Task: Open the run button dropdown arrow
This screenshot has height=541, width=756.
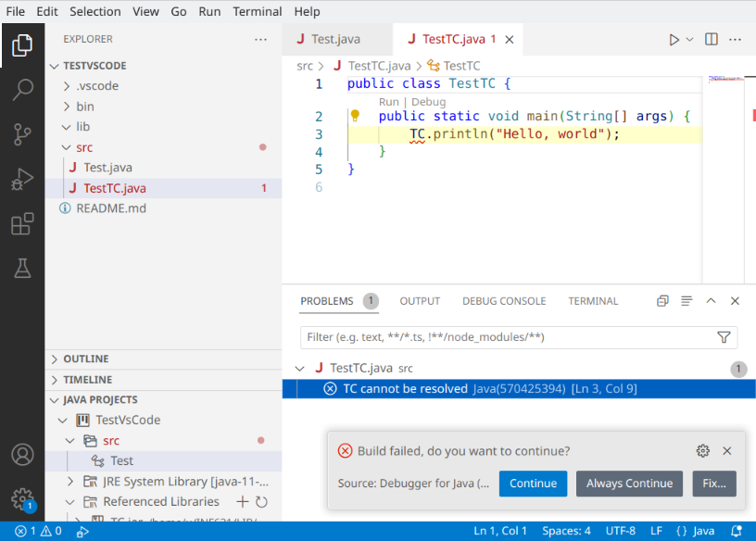Action: pos(689,40)
